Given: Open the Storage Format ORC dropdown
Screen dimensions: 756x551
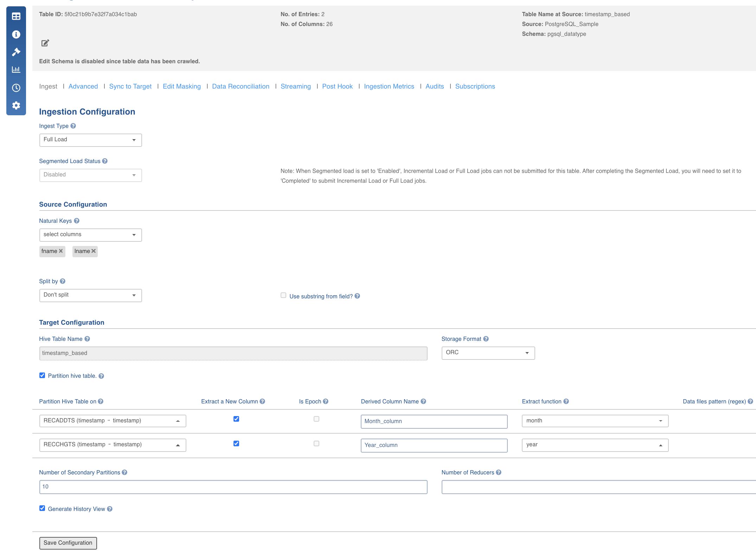Looking at the screenshot, I should [x=488, y=353].
